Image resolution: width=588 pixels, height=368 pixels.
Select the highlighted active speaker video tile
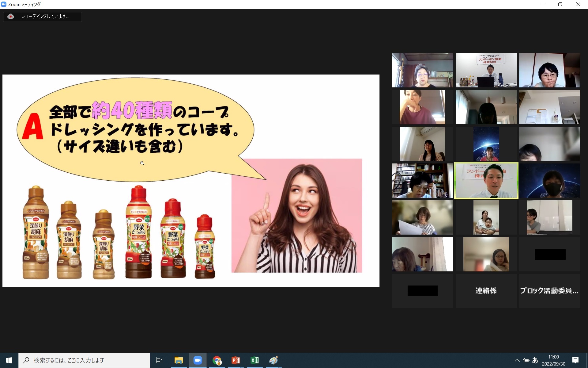pyautogui.click(x=486, y=181)
